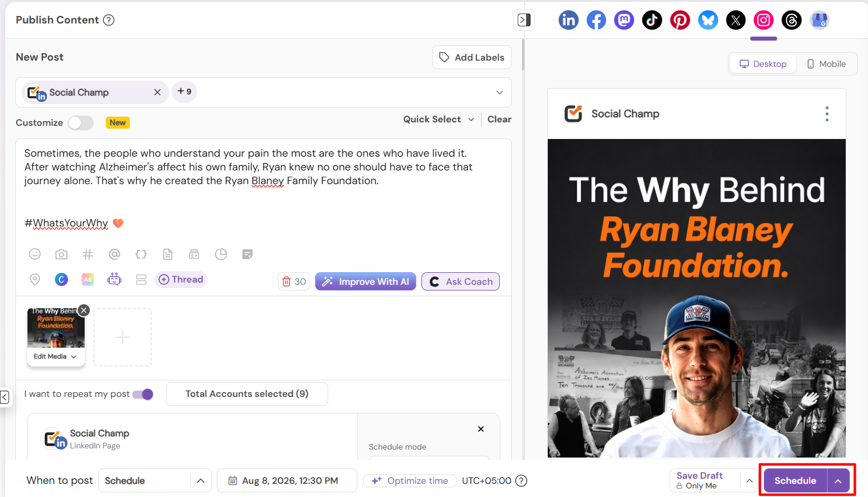Open the Edit Media dropdown

[x=55, y=356]
